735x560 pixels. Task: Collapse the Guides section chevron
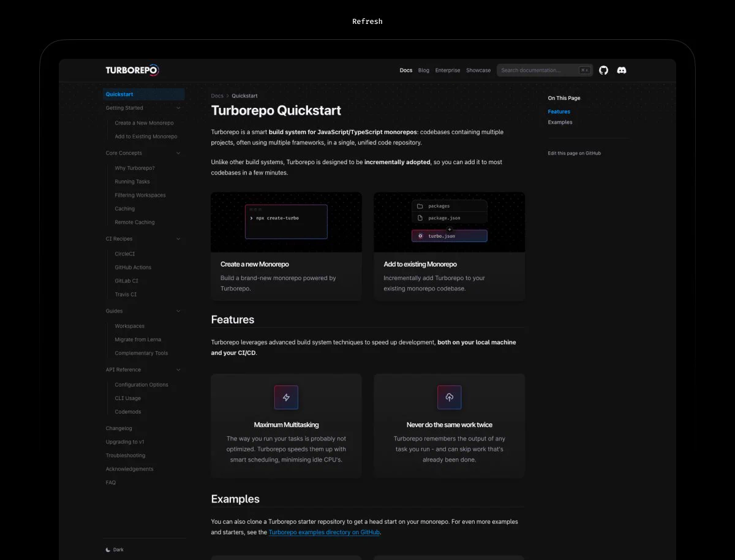click(178, 311)
